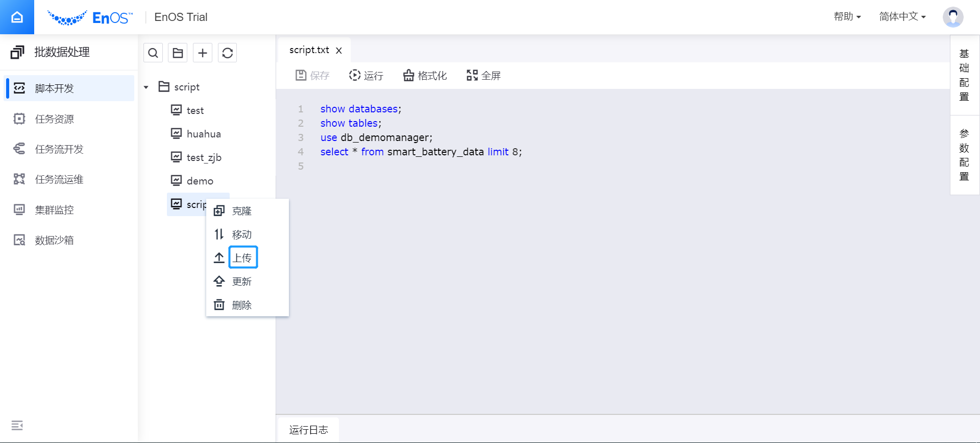Refresh the script list
Screen dimensions: 980x443
coord(228,53)
